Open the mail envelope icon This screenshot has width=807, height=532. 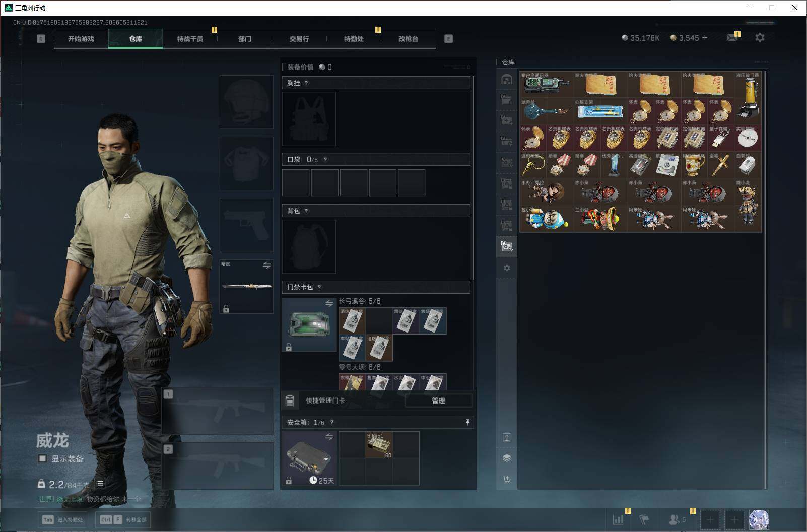coord(732,38)
